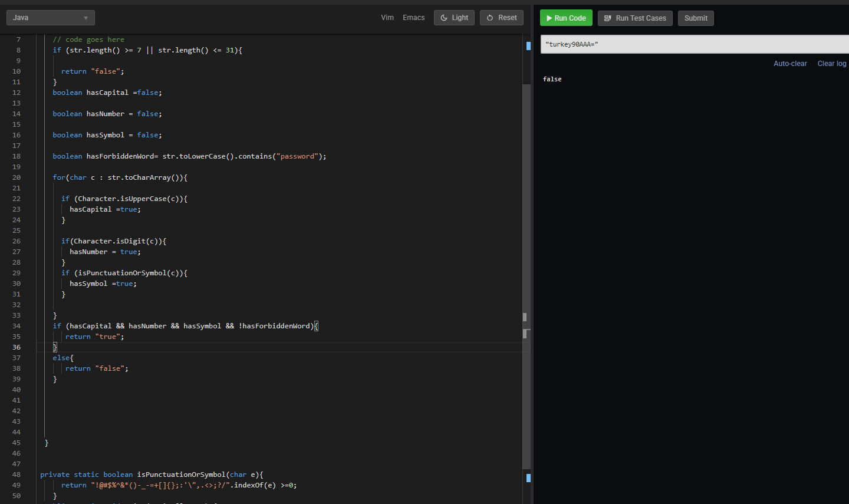Submit the solution

tap(696, 18)
